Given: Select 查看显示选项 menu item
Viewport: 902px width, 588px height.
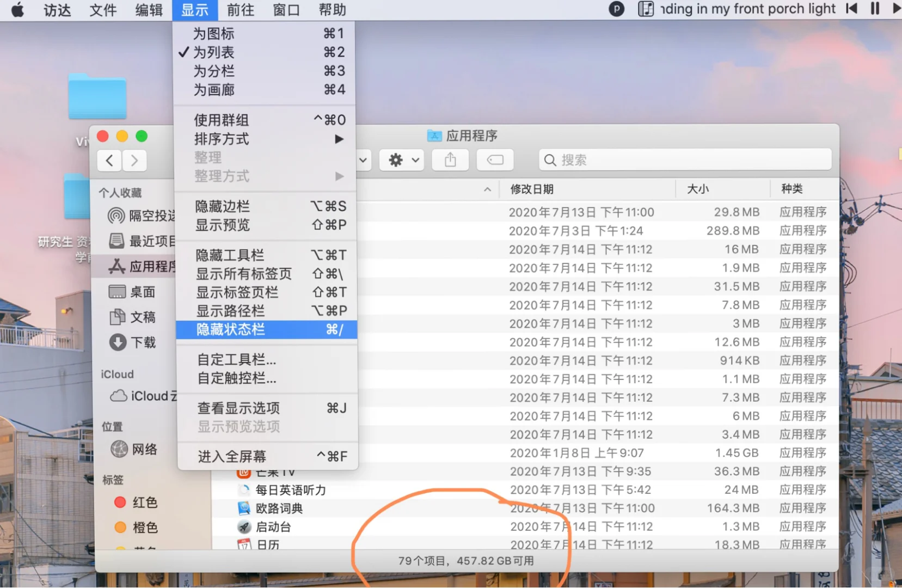Looking at the screenshot, I should [x=237, y=407].
